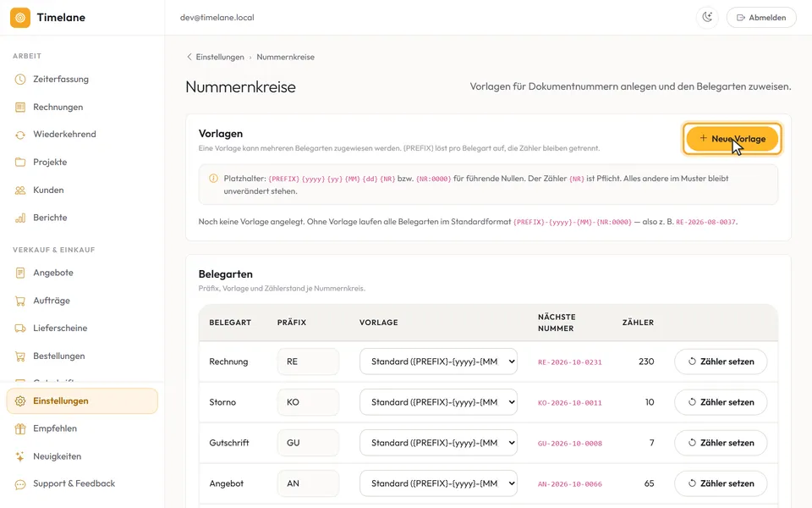
Task: Click the breadcrumb back chevron
Action: click(x=189, y=57)
